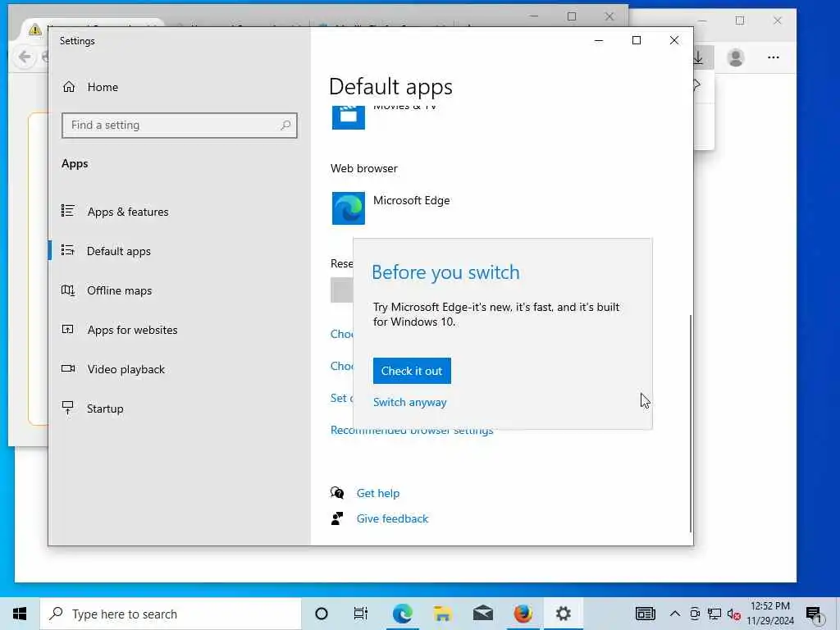Screen dimensions: 840x630
Task: Click the Meet Now tray icon
Action: tap(695, 614)
